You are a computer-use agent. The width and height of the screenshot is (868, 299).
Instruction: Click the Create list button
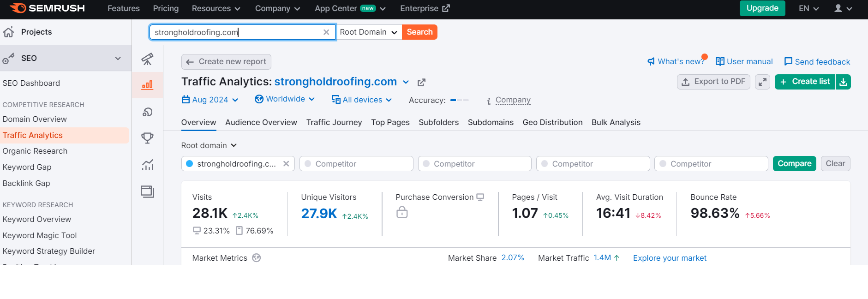click(x=805, y=82)
